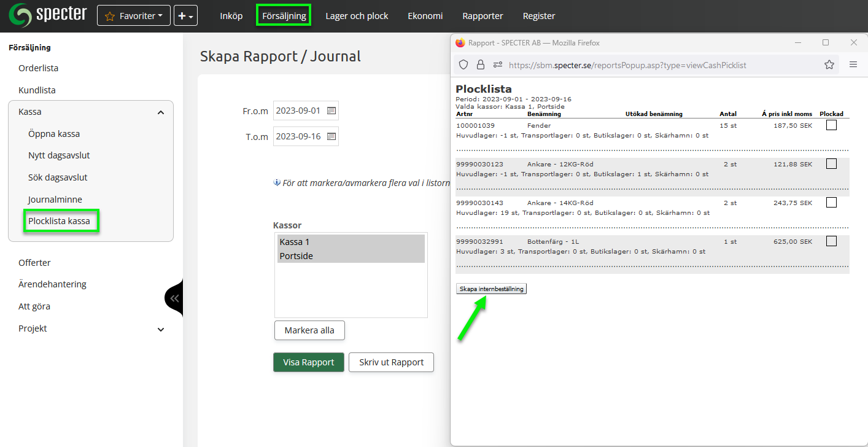Open the plus quick-add dropdown
The image size is (868, 447).
point(185,16)
